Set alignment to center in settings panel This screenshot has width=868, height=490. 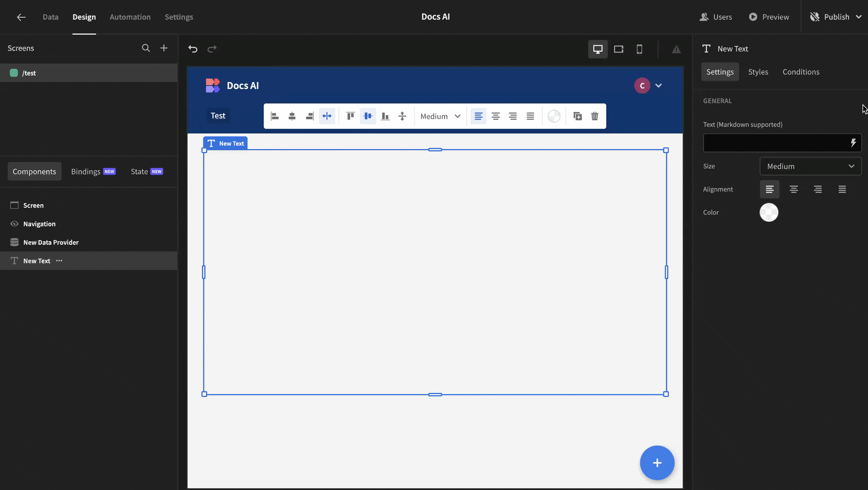[x=793, y=189]
